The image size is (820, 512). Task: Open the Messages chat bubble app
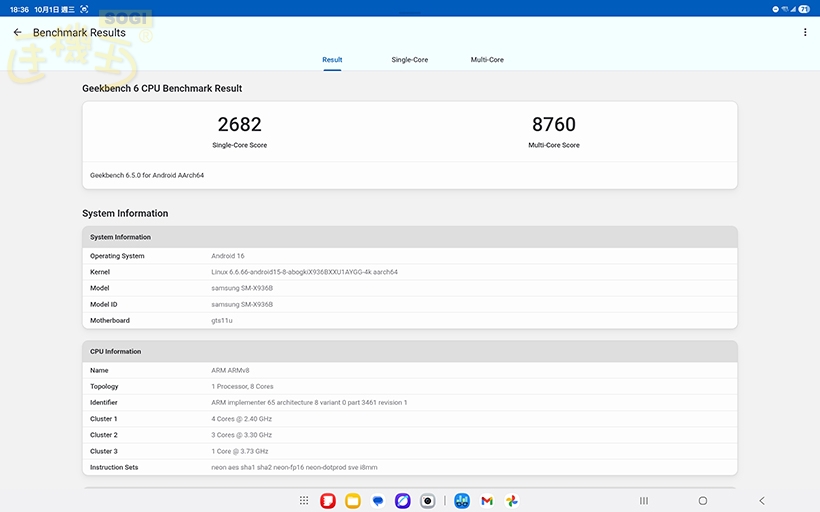[378, 501]
